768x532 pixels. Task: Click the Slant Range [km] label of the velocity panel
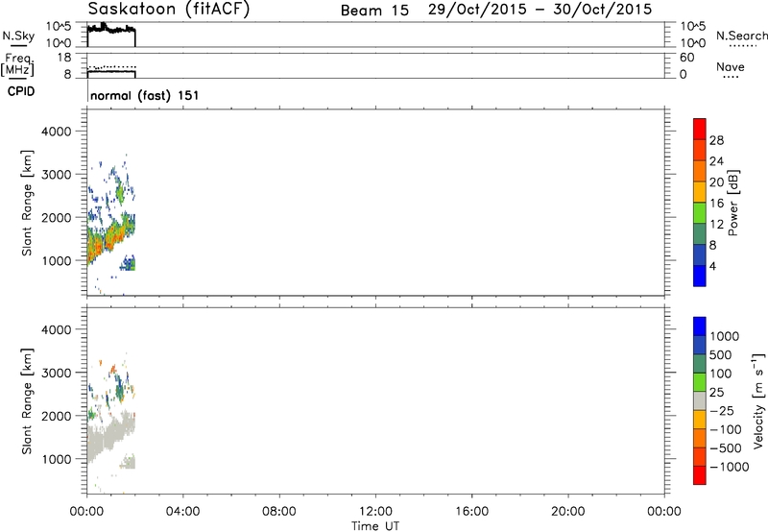[27, 401]
